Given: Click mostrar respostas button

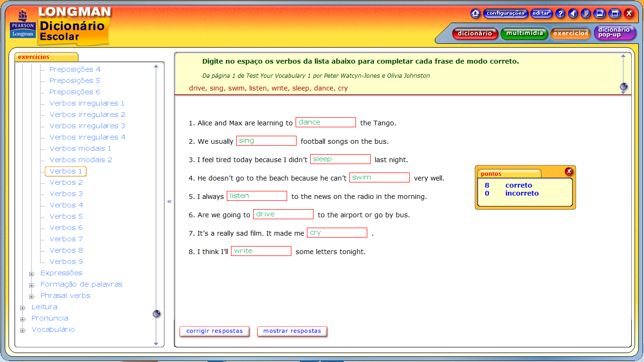Looking at the screenshot, I should tap(292, 331).
